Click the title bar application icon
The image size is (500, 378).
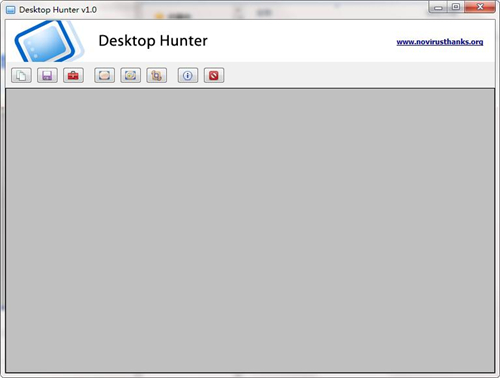(11, 10)
